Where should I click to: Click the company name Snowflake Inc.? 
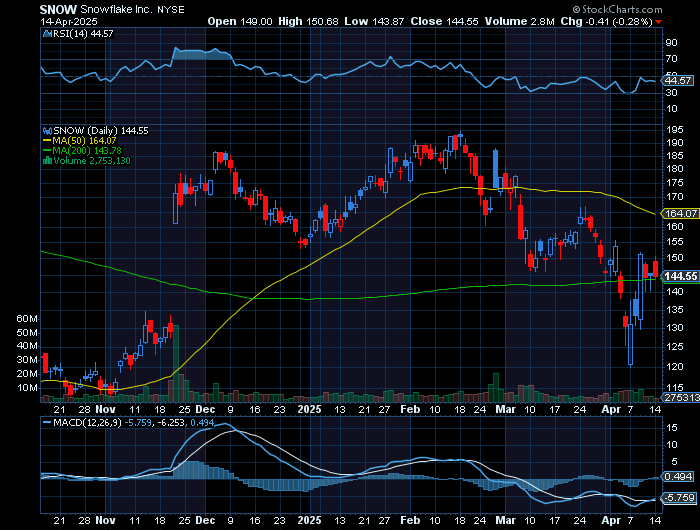pos(117,9)
